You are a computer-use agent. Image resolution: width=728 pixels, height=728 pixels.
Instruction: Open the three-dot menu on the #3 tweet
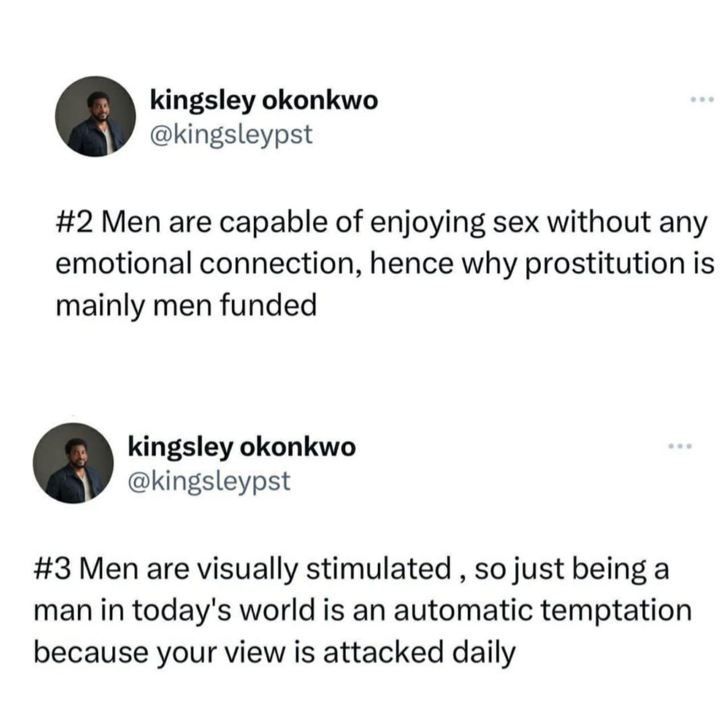coord(680,446)
